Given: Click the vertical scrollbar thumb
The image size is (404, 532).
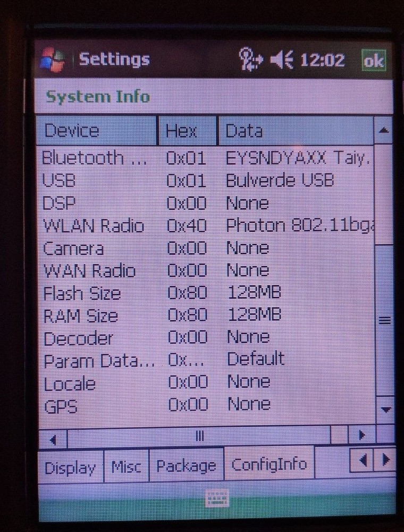Looking at the screenshot, I should point(385,320).
